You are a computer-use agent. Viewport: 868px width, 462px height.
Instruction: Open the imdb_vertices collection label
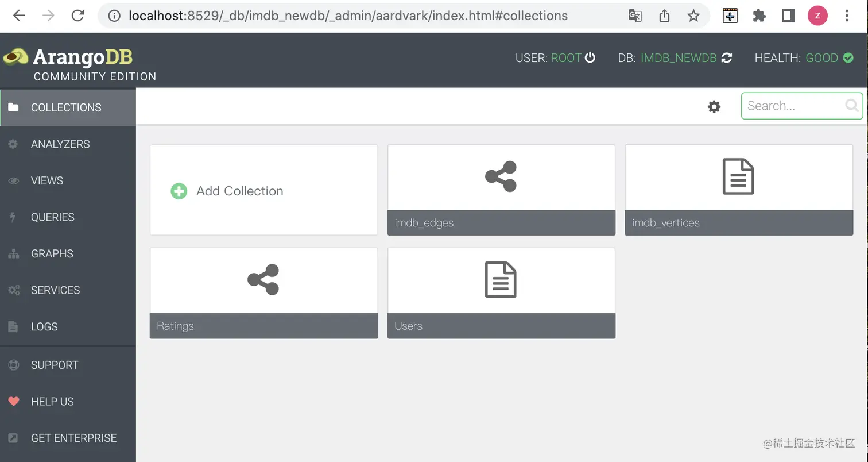(x=666, y=223)
